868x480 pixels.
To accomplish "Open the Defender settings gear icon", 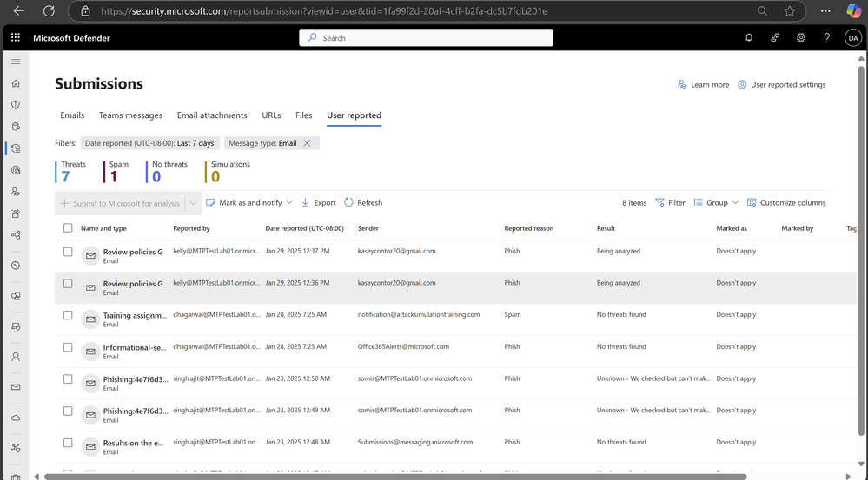I will pyautogui.click(x=801, y=37).
